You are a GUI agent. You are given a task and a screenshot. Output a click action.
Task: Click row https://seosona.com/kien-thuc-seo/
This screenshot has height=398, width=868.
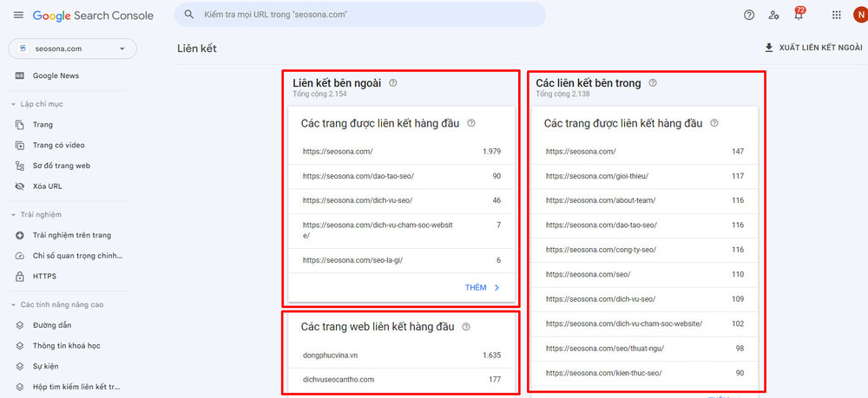(x=645, y=373)
